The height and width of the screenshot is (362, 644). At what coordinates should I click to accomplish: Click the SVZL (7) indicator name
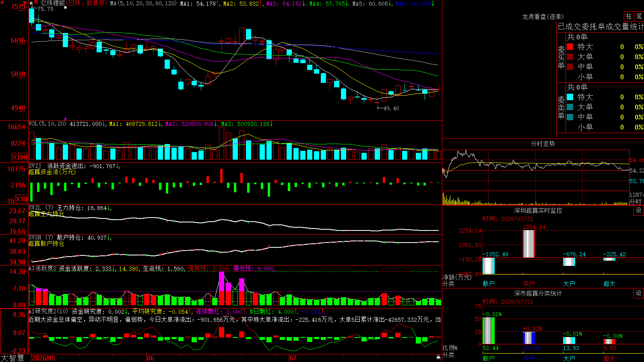pyautogui.click(x=41, y=208)
